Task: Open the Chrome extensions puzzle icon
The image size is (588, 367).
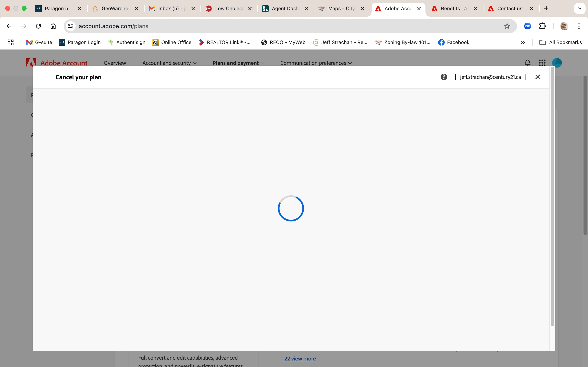Action: click(x=542, y=26)
